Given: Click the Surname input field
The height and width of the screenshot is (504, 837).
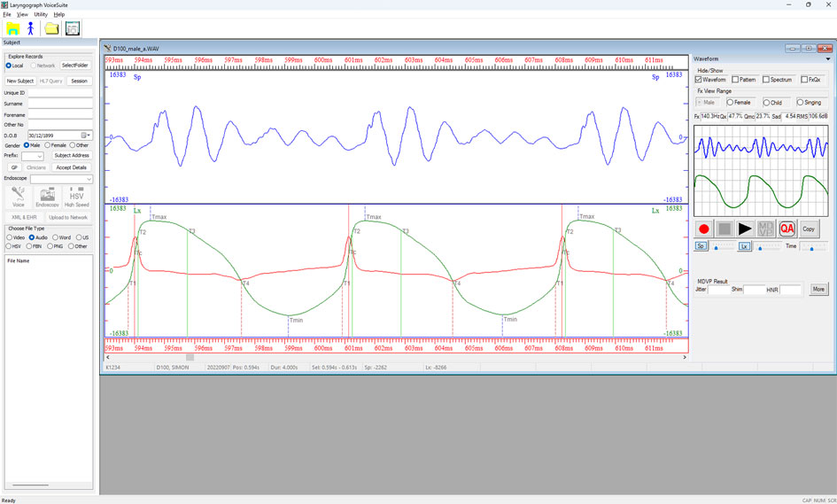Looking at the screenshot, I should (x=60, y=104).
